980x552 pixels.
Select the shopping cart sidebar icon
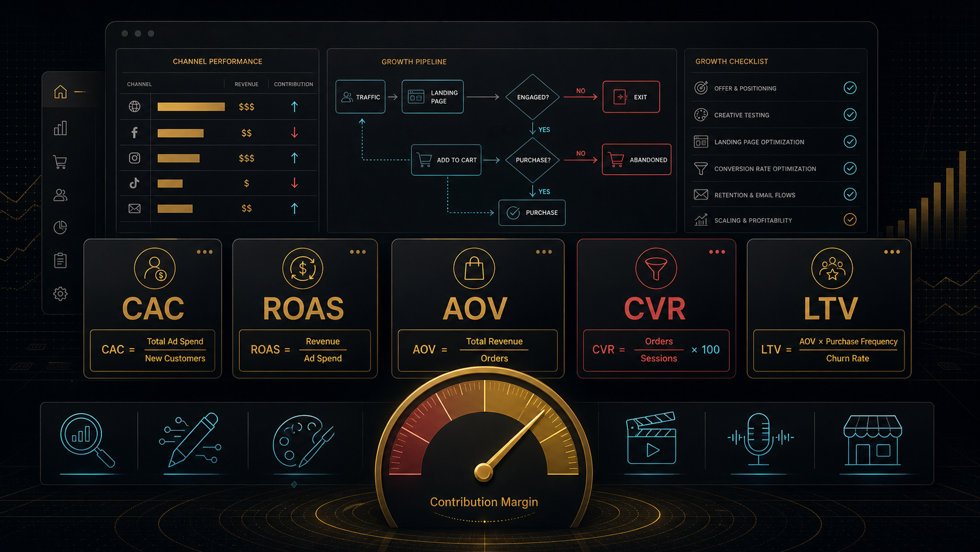60,162
